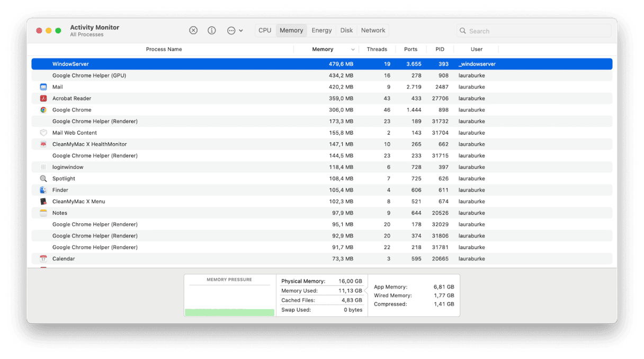Switch to the CPU tab
This screenshot has height=359, width=644.
point(265,30)
